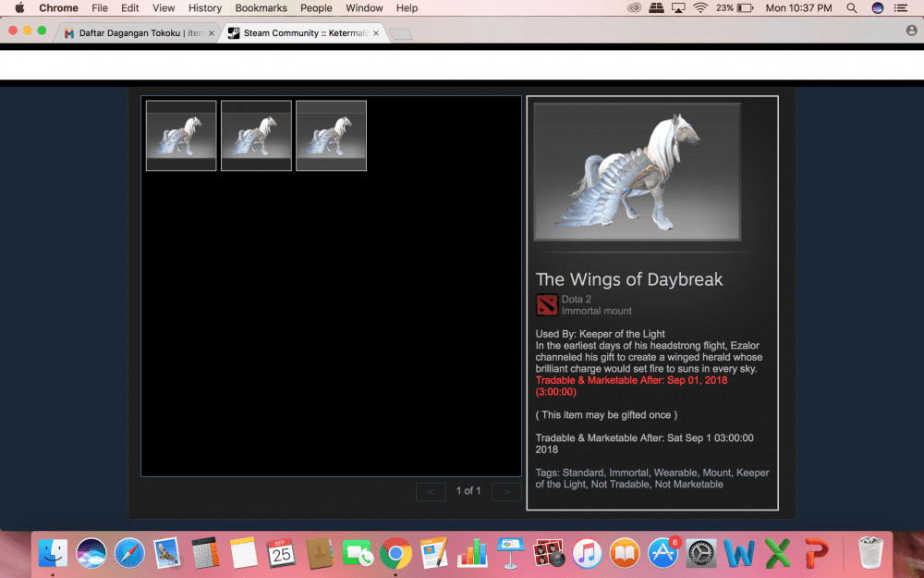Open App Store from the dock
Image resolution: width=924 pixels, height=578 pixels.
[x=663, y=553]
